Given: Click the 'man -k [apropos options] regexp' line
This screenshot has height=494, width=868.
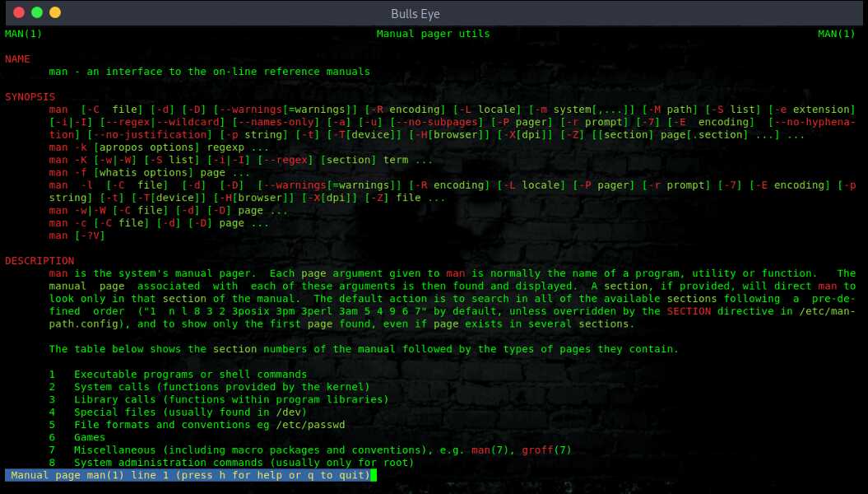Looking at the screenshot, I should tap(158, 147).
